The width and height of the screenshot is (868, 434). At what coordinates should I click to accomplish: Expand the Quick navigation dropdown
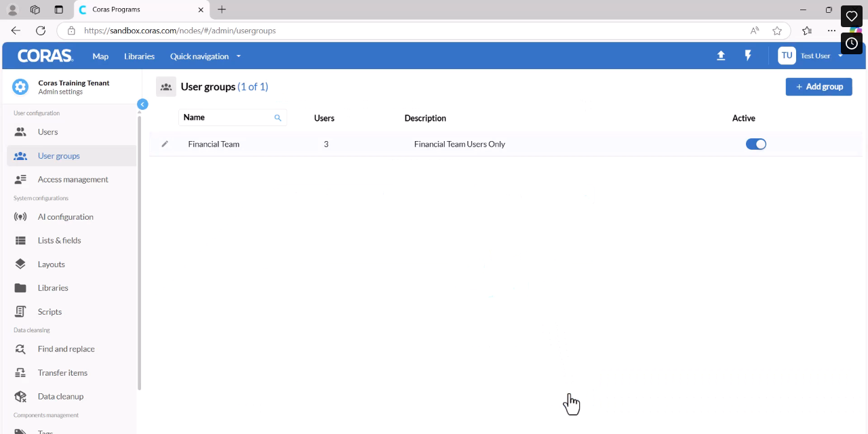tap(205, 56)
